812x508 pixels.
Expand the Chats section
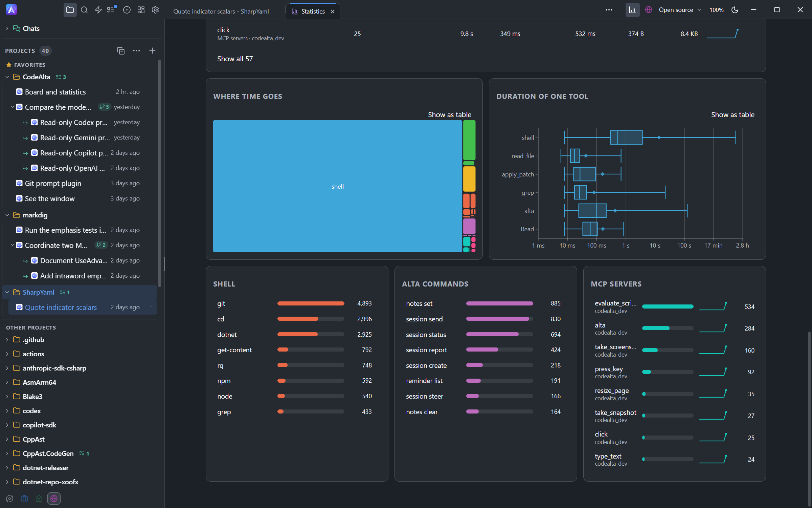coord(7,28)
